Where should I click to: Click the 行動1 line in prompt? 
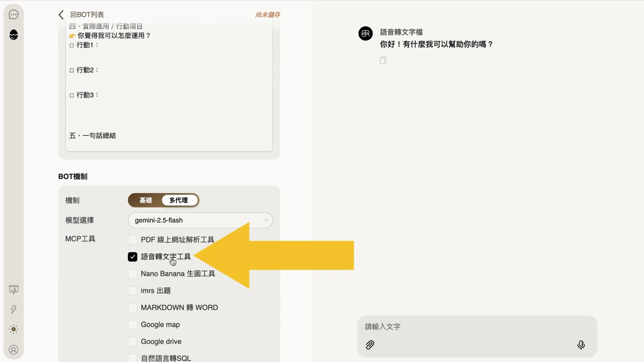tap(84, 45)
